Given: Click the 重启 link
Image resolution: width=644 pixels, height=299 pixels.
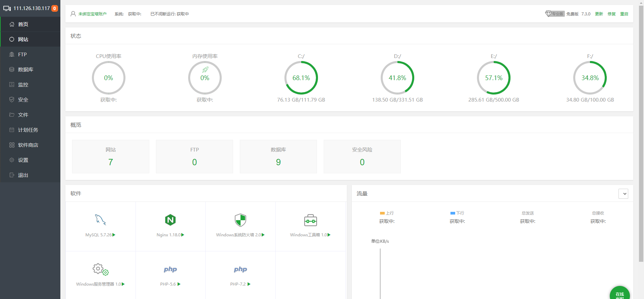Looking at the screenshot, I should click(624, 14).
